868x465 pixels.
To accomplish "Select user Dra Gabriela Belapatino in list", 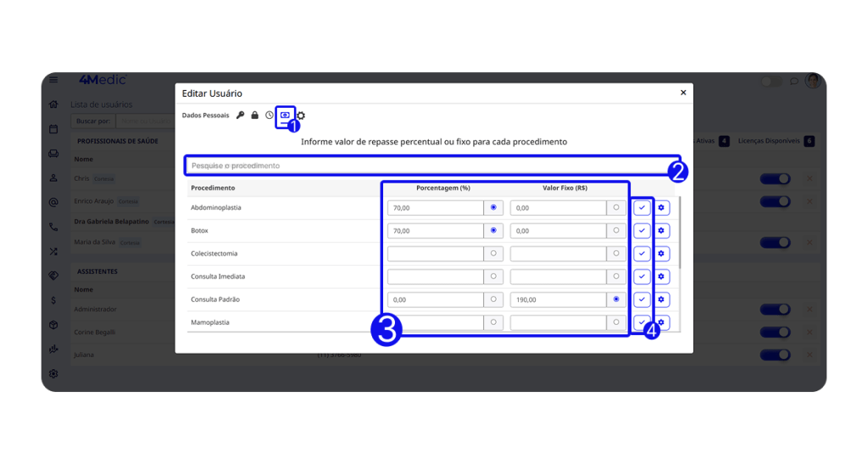I will 111,221.
